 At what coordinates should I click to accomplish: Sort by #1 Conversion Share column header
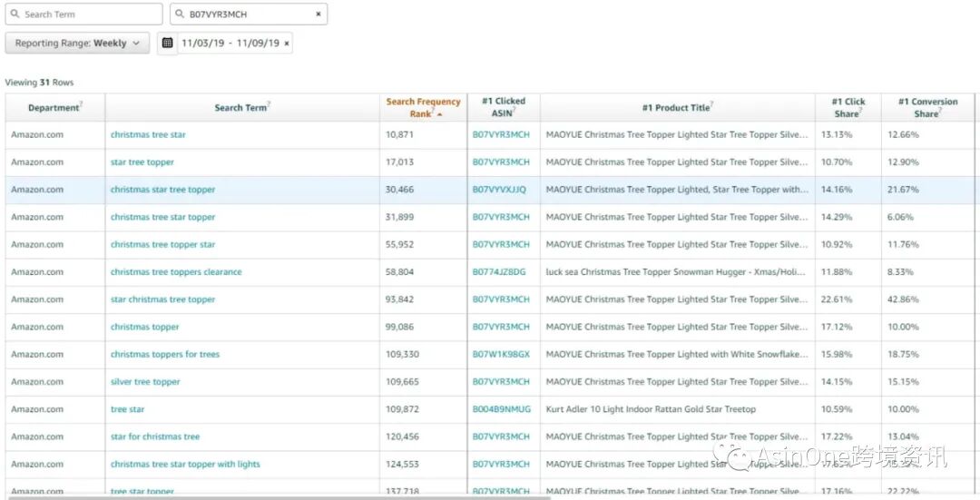point(927,107)
